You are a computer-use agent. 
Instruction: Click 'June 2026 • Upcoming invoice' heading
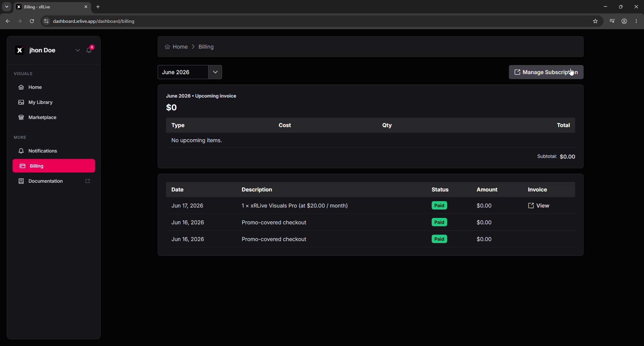pos(201,96)
